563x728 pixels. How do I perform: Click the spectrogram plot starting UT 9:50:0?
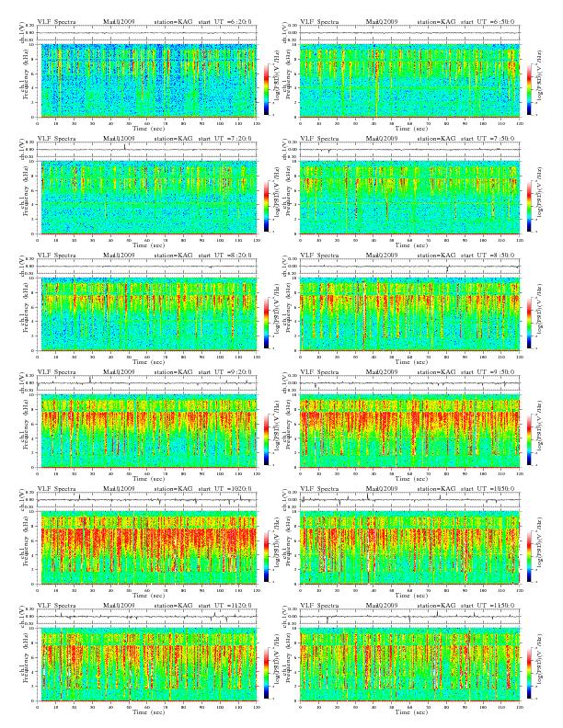(409, 431)
